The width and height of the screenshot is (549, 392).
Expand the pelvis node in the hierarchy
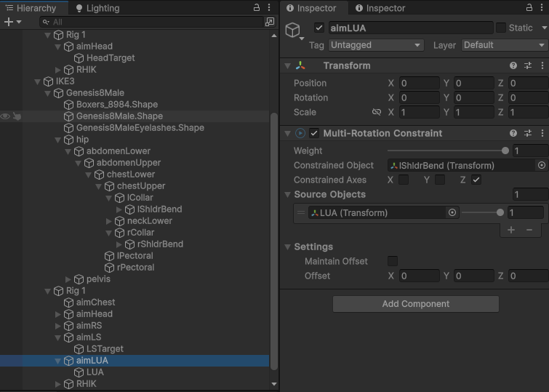coord(69,279)
